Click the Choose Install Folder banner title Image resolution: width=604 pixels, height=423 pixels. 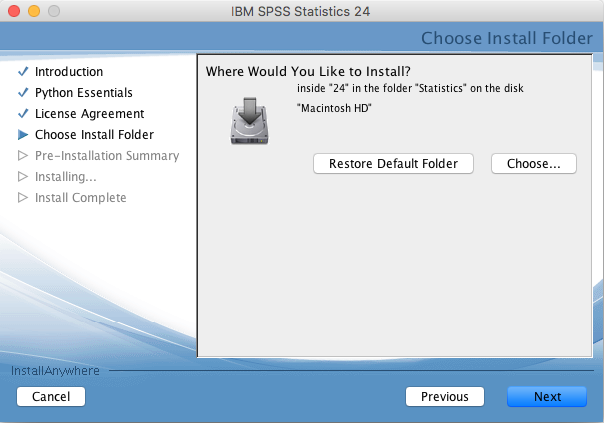pyautogui.click(x=507, y=38)
